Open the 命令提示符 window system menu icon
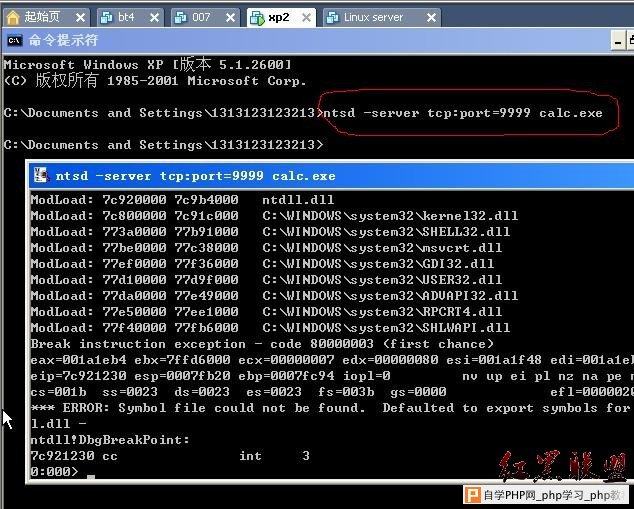 coord(15,40)
